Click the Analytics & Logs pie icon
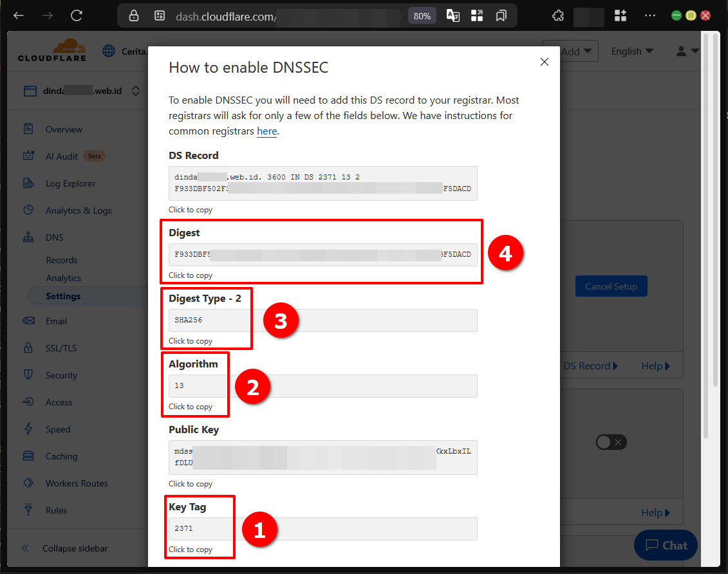 (28, 210)
